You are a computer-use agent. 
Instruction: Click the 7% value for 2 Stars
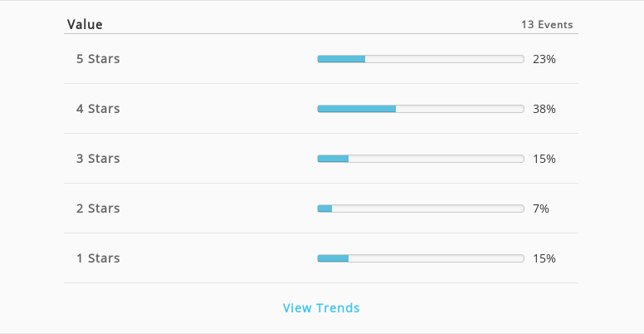pos(541,209)
